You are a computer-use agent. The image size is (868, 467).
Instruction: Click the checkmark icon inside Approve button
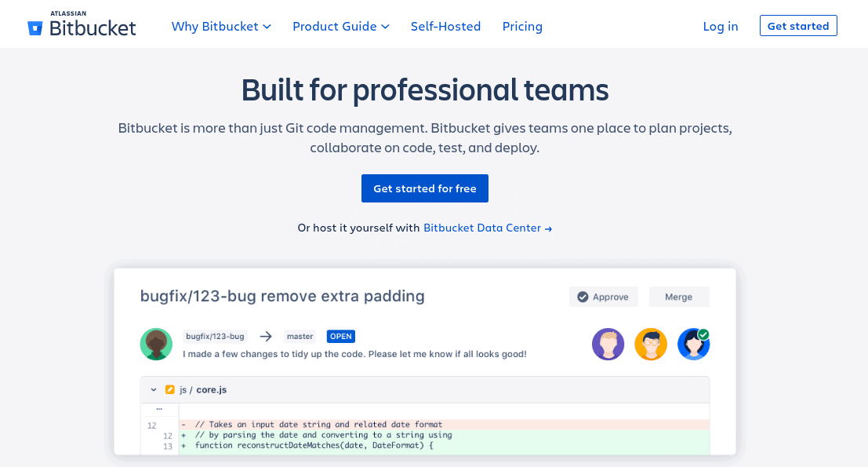[583, 297]
